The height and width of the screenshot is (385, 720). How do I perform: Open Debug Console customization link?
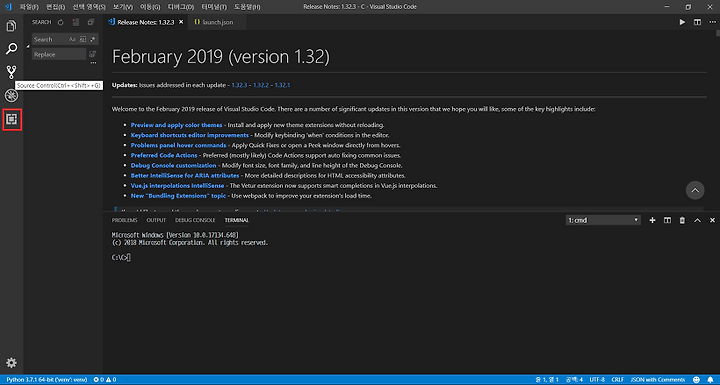[x=173, y=165]
